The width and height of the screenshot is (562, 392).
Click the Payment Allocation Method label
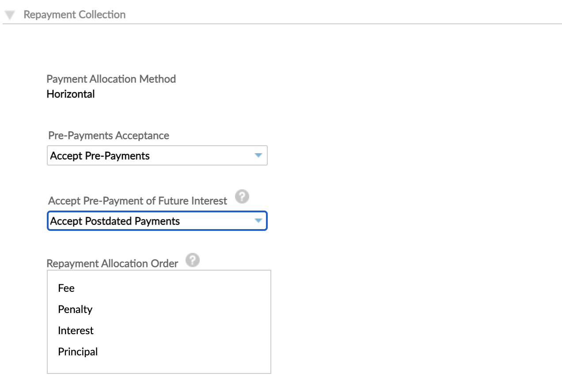click(111, 79)
